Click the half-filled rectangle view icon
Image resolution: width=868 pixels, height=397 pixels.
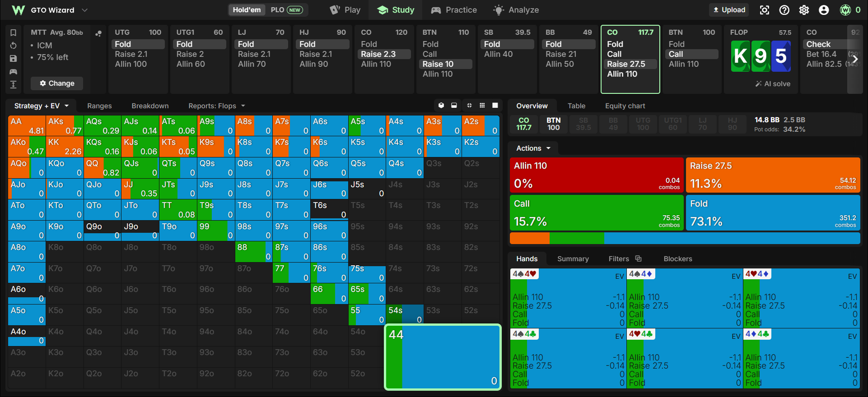(454, 106)
